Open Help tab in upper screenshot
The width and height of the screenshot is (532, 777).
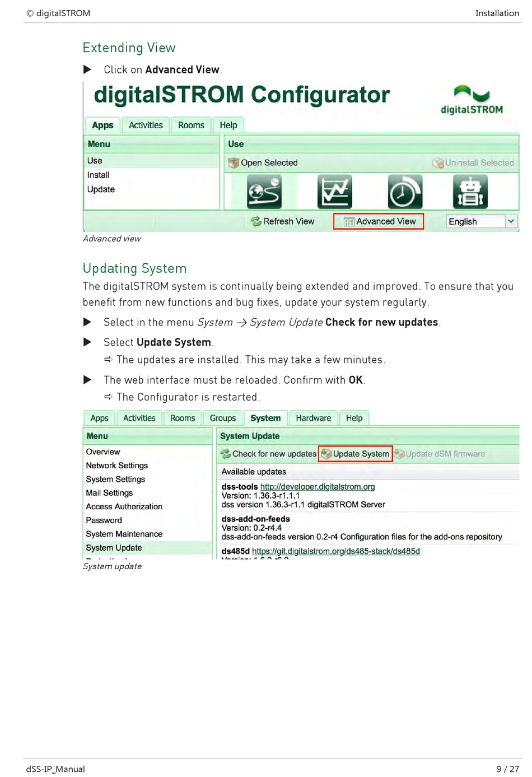coord(228,125)
